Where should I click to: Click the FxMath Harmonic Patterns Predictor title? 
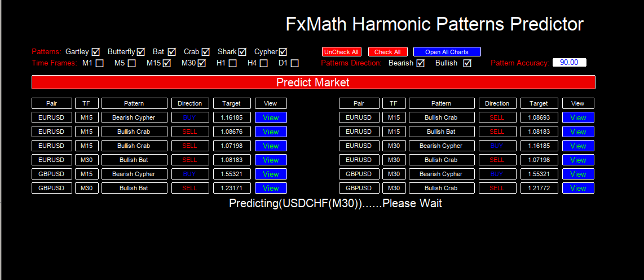[435, 24]
